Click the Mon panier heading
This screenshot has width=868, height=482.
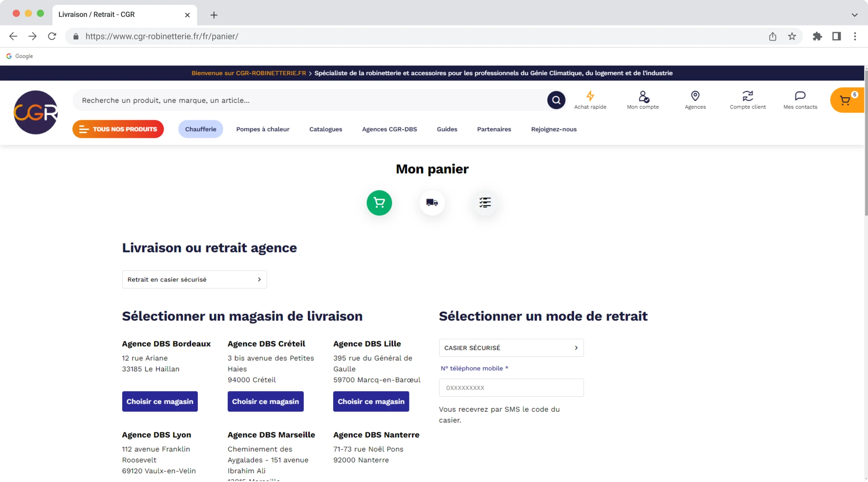[432, 169]
